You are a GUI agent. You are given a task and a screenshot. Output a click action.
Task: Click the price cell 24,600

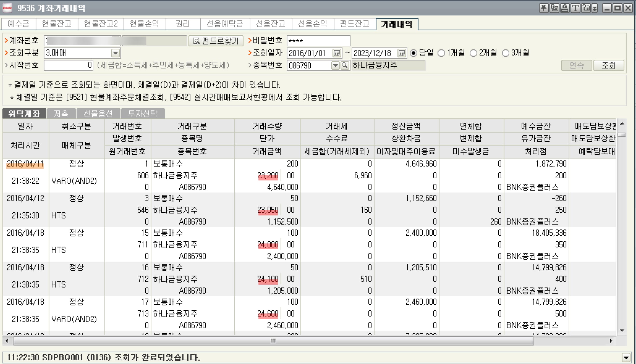[268, 314]
